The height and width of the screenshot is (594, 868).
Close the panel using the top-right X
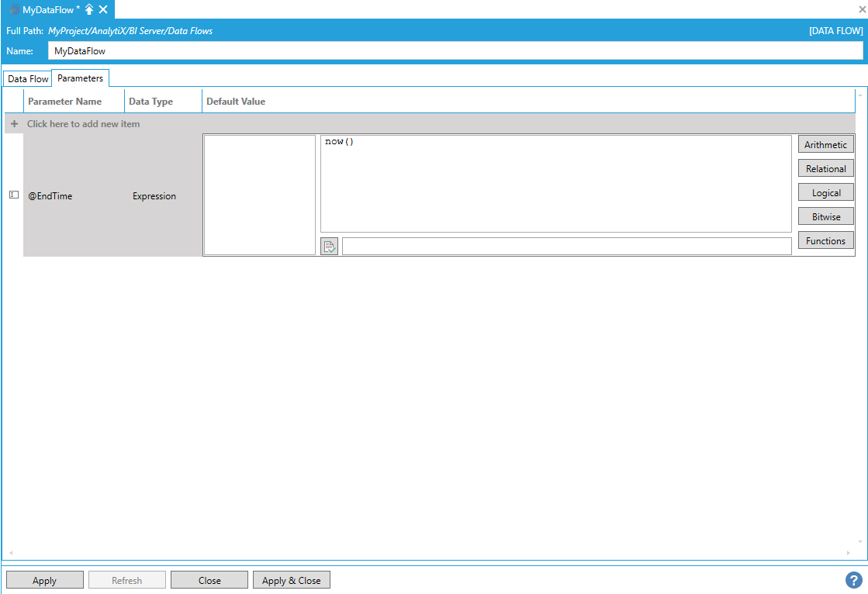point(862,9)
